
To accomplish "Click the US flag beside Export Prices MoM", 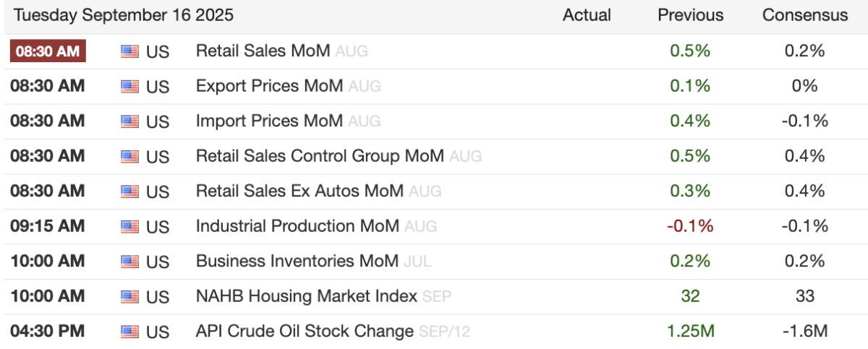I will click(129, 87).
